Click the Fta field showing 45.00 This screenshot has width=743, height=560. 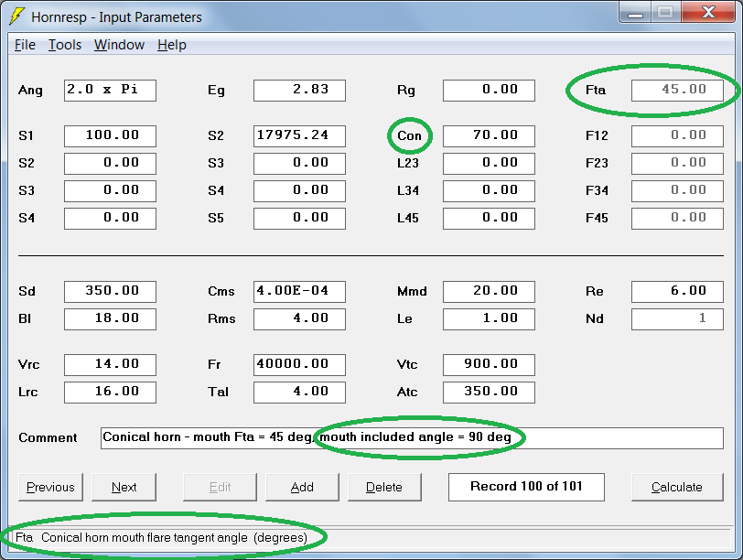[677, 90]
